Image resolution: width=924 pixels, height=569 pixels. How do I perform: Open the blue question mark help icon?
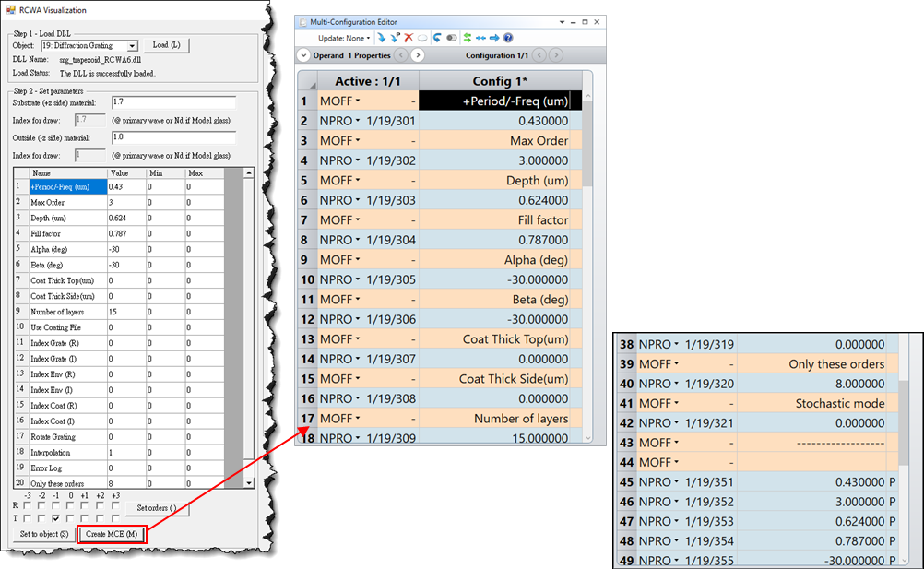tap(507, 38)
